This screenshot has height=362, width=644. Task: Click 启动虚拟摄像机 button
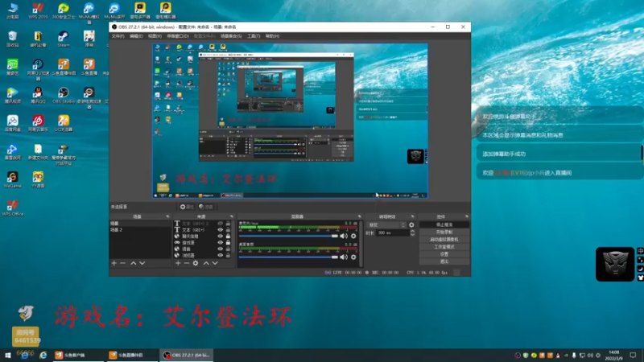(444, 239)
